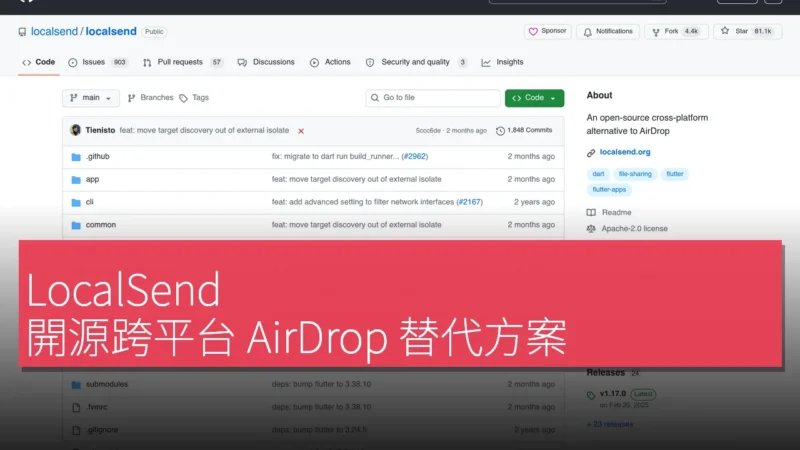View repository Tags
Image resolution: width=800 pixels, height=450 pixels.
[x=194, y=97]
